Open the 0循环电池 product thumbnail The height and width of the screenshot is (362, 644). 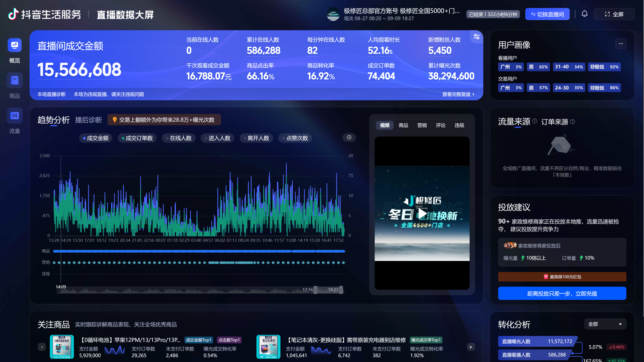pyautogui.click(x=62, y=347)
